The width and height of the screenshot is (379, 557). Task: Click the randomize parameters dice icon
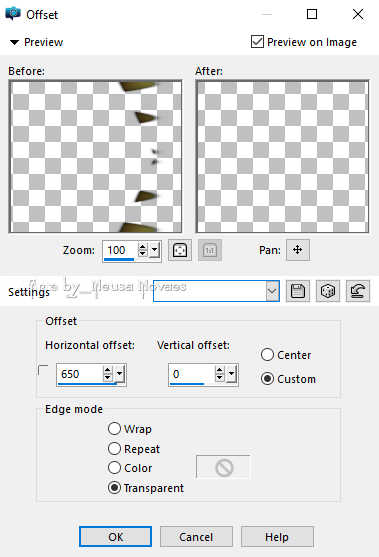[327, 291]
